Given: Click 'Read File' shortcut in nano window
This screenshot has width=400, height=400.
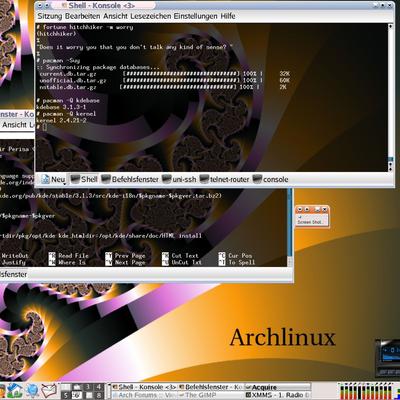Looking at the screenshot, I should click(73, 256).
